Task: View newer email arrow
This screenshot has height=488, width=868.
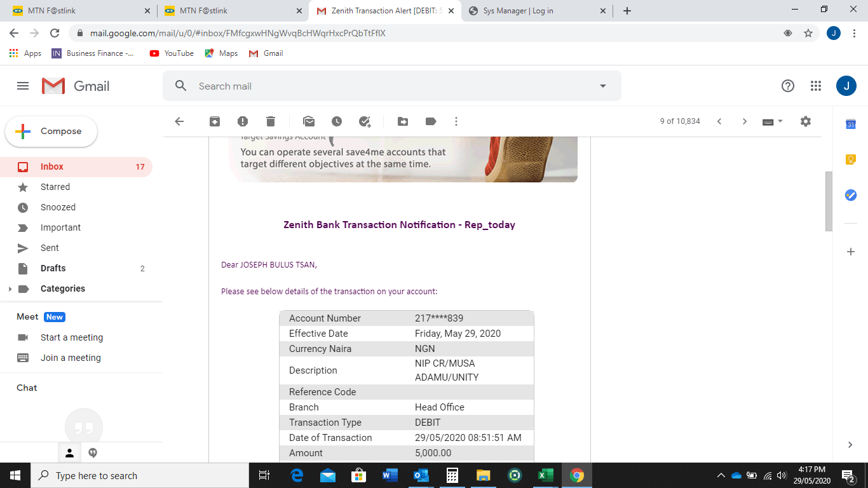Action: tap(719, 121)
